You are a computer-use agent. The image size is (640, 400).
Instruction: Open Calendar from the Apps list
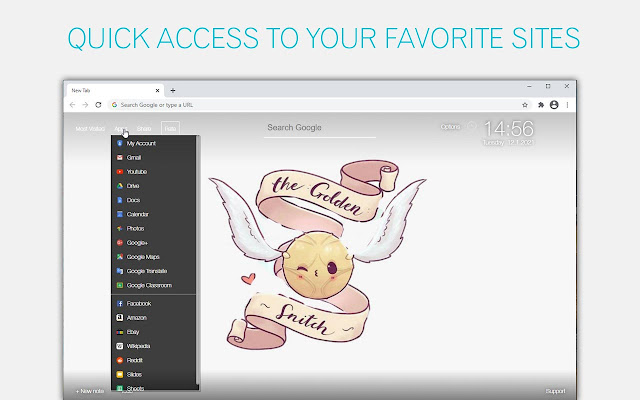pos(153,214)
